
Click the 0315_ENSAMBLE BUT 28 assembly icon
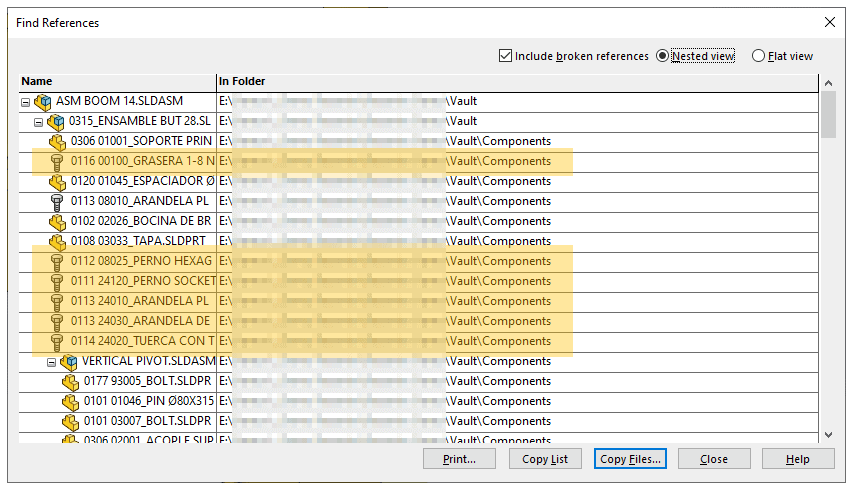click(x=56, y=121)
